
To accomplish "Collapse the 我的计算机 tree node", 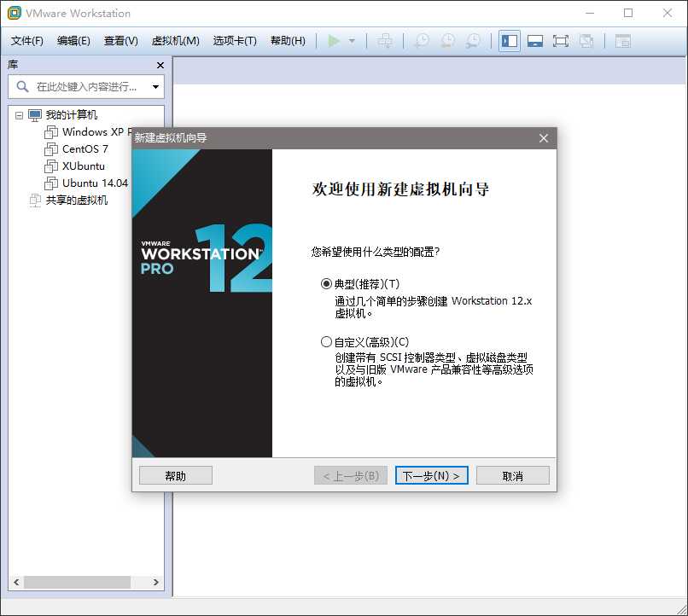I will pyautogui.click(x=19, y=115).
